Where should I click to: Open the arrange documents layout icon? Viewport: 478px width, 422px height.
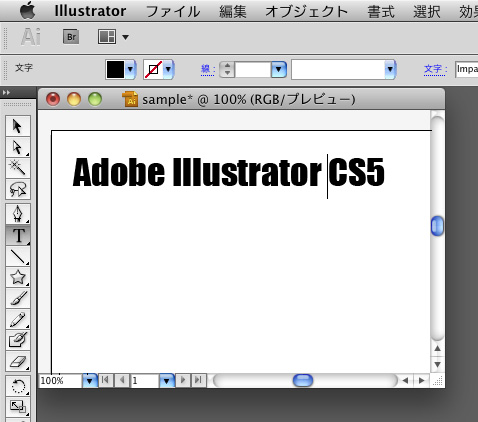pos(107,37)
